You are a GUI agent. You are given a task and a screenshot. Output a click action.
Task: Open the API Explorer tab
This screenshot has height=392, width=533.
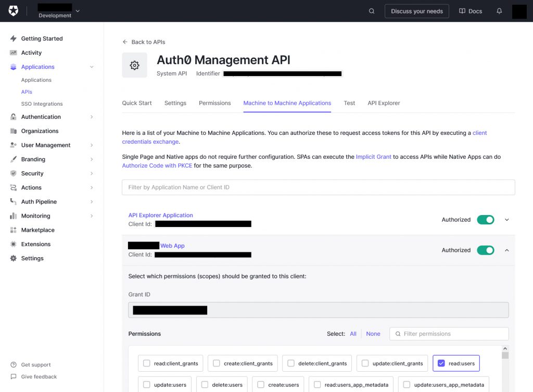click(384, 103)
